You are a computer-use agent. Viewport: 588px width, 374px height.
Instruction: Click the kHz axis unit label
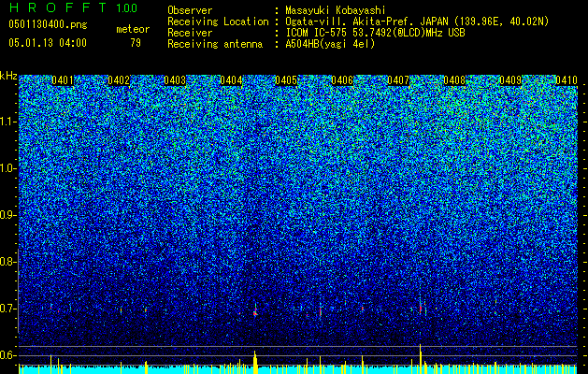tap(8, 76)
